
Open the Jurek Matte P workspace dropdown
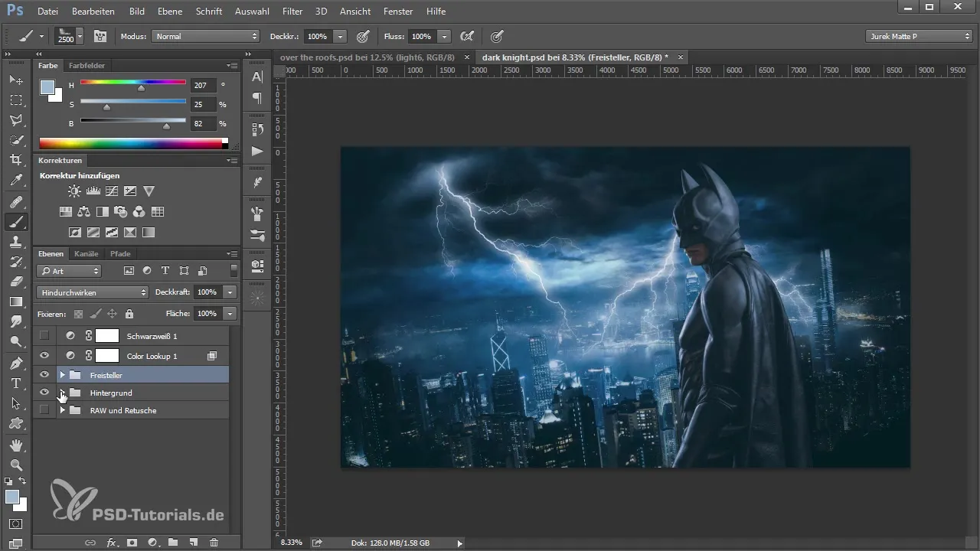click(919, 36)
